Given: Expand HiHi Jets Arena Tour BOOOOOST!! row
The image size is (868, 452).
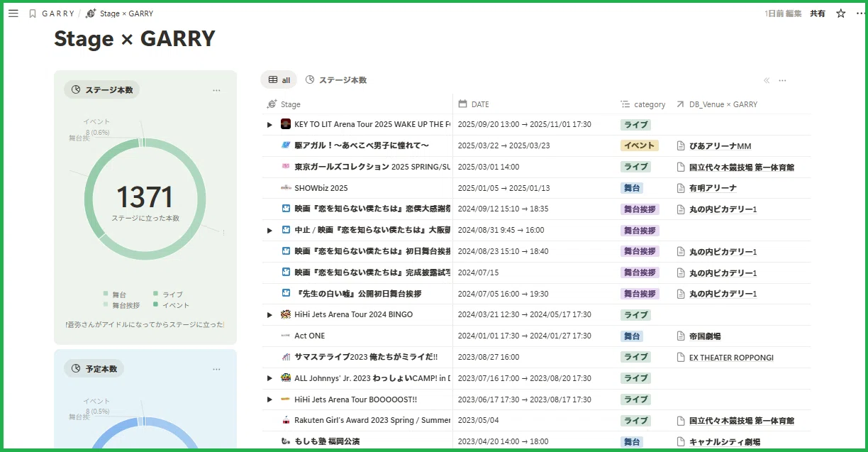Looking at the screenshot, I should [x=269, y=399].
